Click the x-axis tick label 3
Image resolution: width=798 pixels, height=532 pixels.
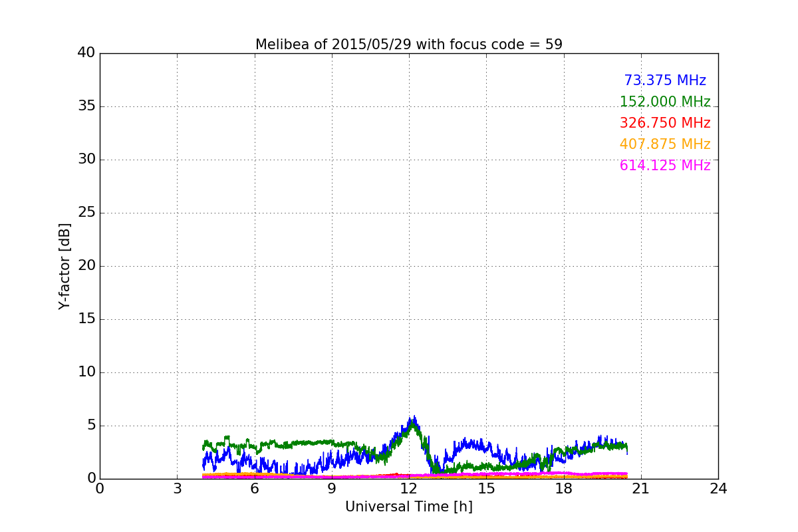coord(177,489)
